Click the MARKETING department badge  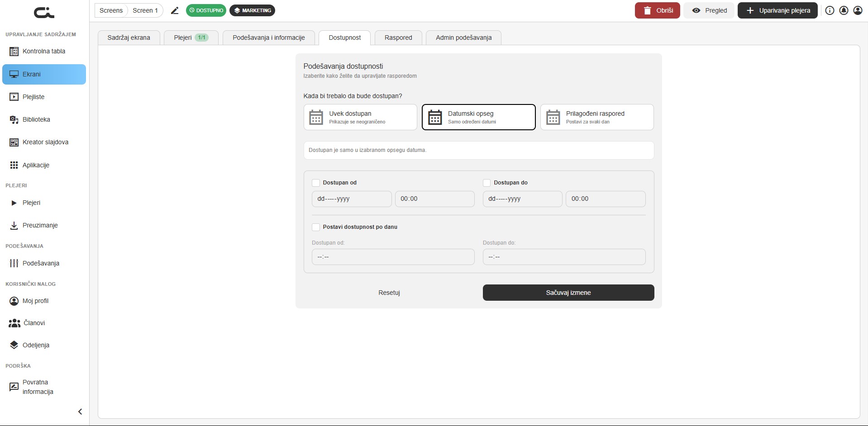252,10
